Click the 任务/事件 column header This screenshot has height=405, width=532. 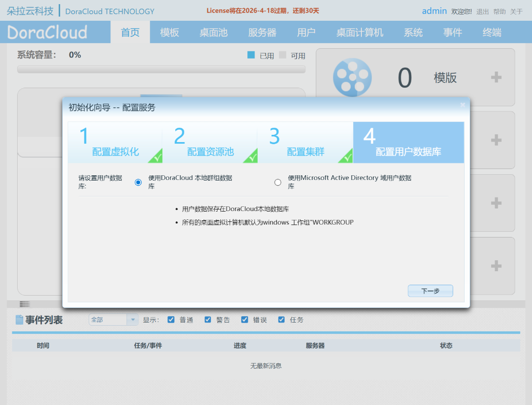[x=148, y=345]
